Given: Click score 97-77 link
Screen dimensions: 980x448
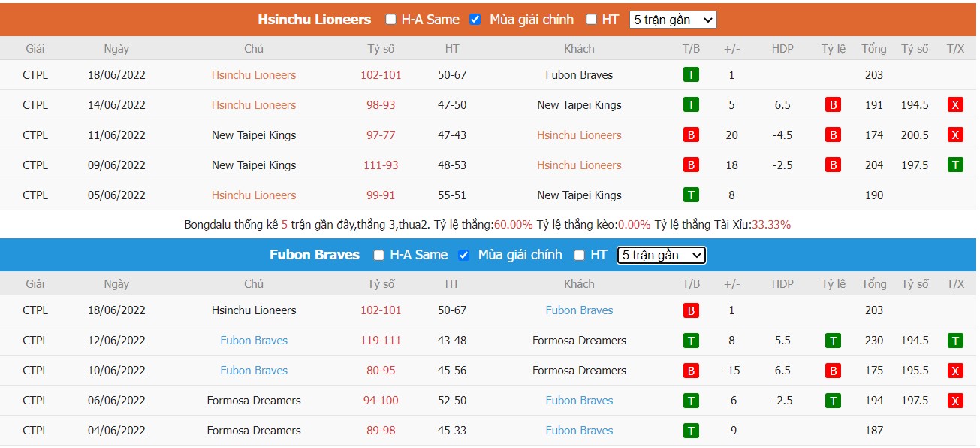Looking at the screenshot, I should [381, 135].
